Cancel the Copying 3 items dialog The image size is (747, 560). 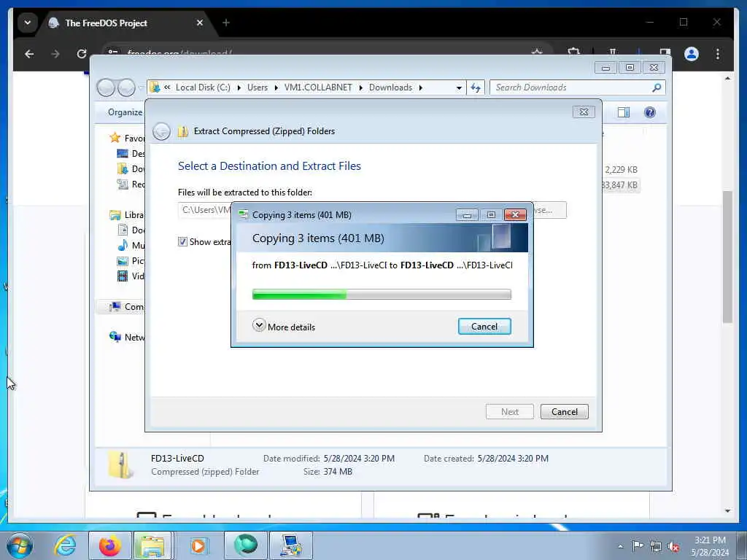click(484, 326)
